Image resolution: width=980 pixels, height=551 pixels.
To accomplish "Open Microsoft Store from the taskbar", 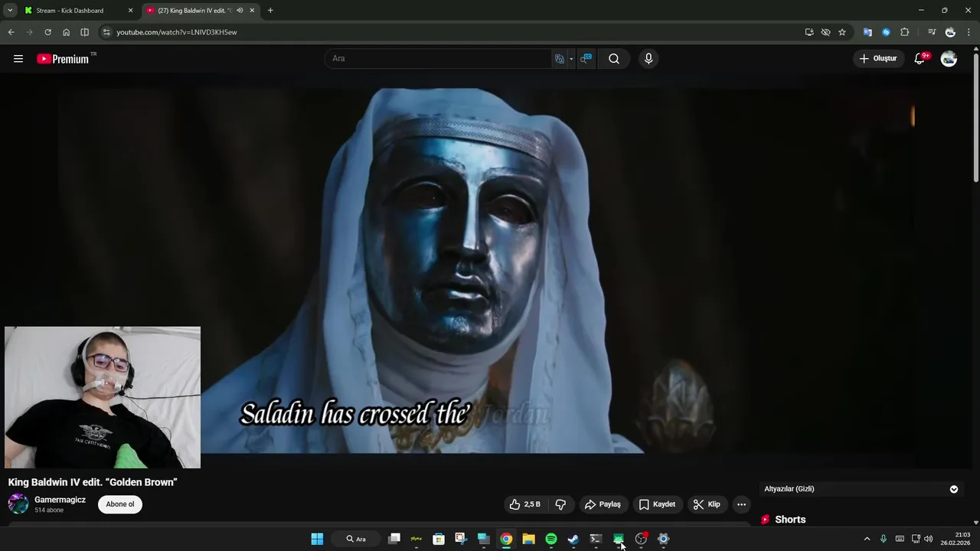I will click(439, 539).
